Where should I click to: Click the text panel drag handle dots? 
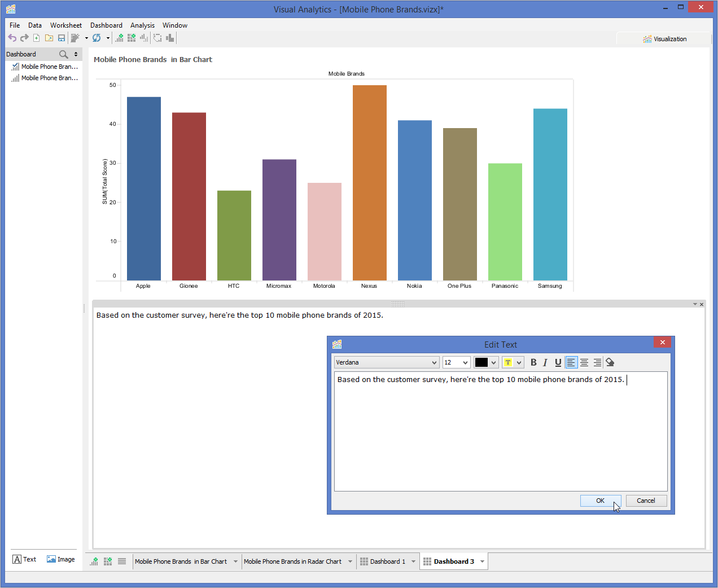(398, 304)
